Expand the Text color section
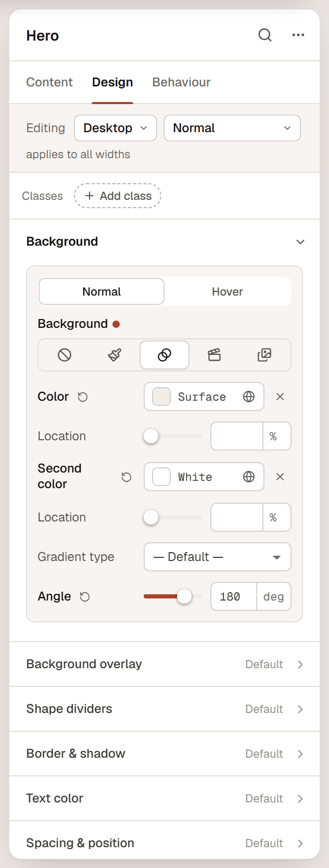Screen dimensions: 329x868 click(x=164, y=798)
